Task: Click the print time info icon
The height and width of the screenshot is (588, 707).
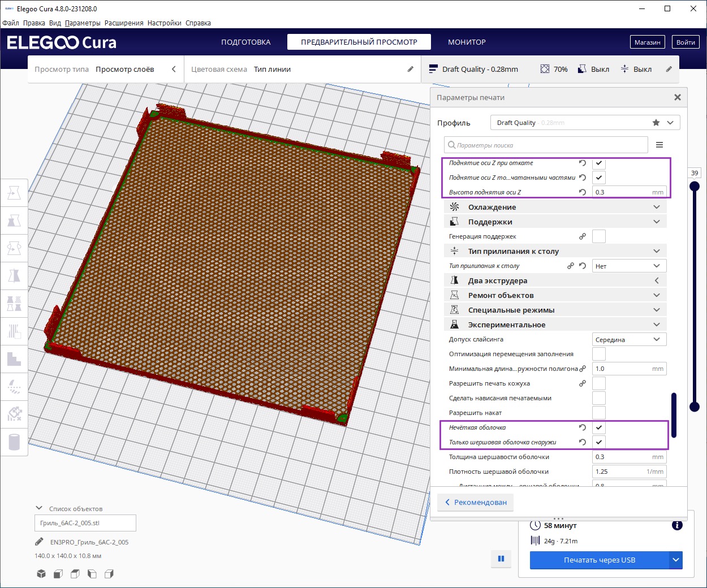Action: [x=676, y=525]
